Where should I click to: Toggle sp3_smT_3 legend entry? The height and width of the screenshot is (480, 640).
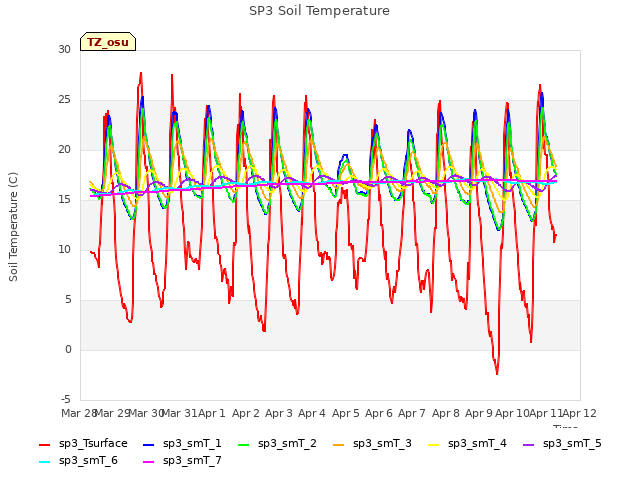pyautogui.click(x=372, y=443)
